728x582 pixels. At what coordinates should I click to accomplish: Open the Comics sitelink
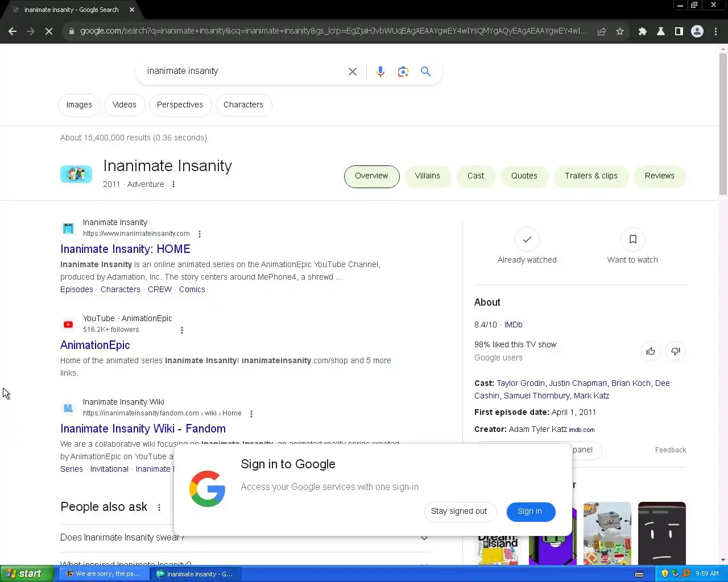coord(192,290)
